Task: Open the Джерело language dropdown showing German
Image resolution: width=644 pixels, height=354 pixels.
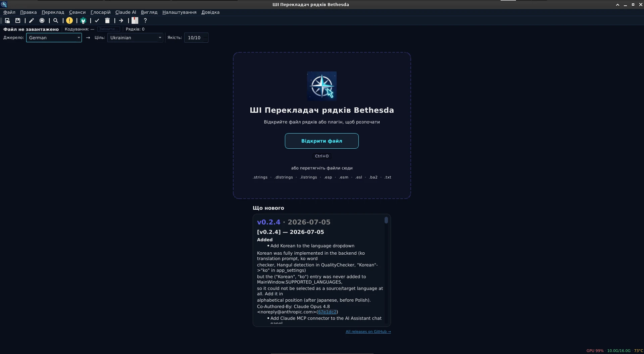Action: pos(54,38)
